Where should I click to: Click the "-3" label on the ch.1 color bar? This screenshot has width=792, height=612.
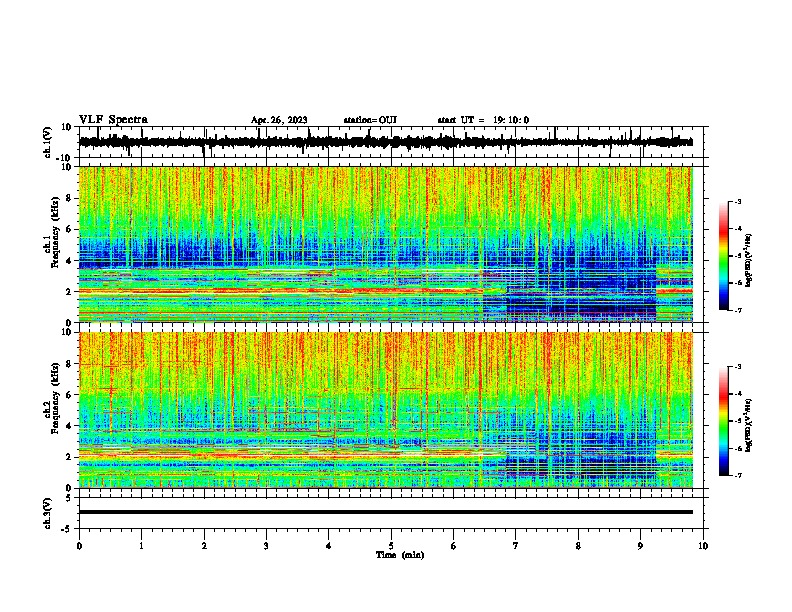[737, 201]
